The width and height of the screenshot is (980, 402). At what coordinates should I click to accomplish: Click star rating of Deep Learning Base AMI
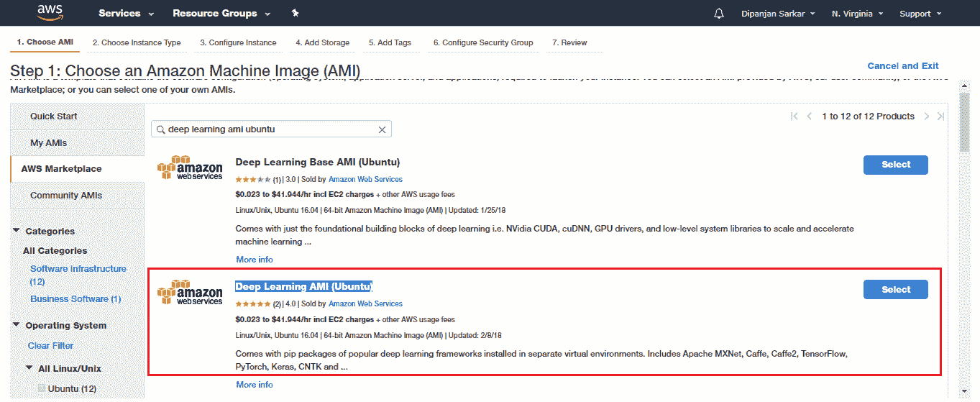tap(253, 180)
